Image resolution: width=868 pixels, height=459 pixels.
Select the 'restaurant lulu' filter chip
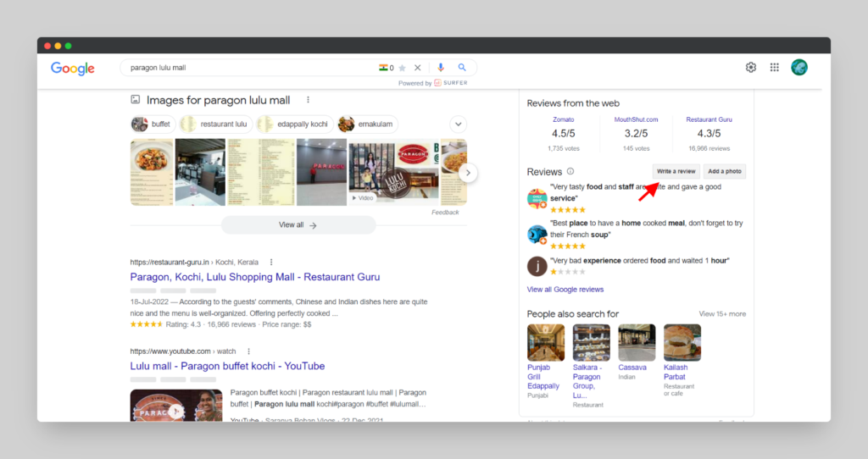(216, 124)
